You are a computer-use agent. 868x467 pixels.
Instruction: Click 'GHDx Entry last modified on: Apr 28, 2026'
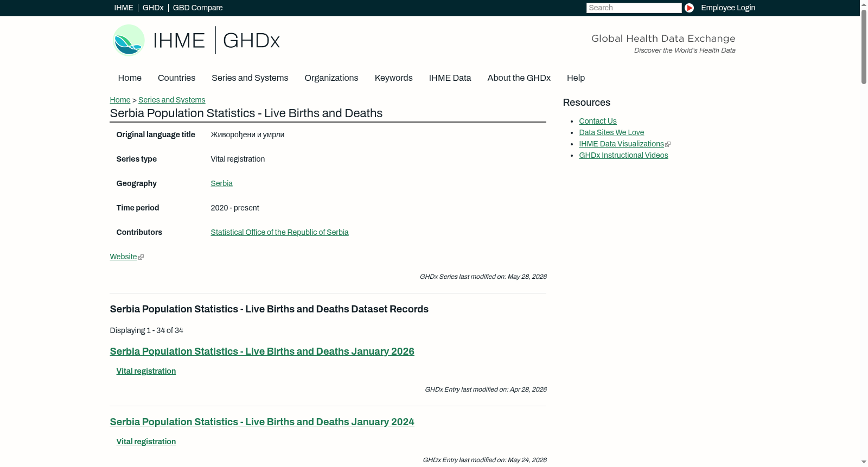pos(486,389)
